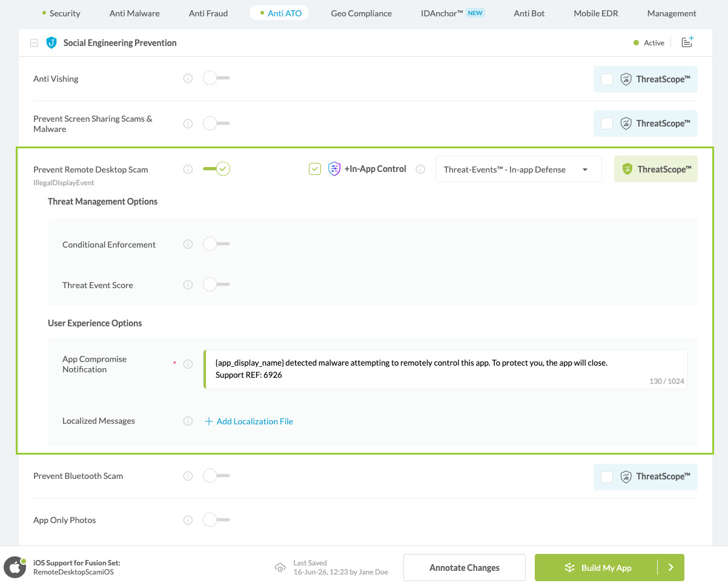The width and height of the screenshot is (728, 586).
Task: Click the Apple iOS platform icon
Action: click(x=14, y=568)
